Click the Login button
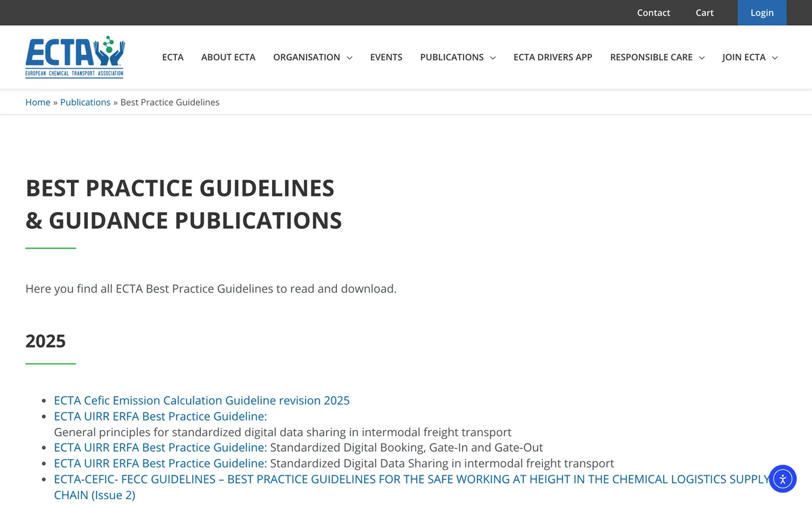The width and height of the screenshot is (812, 508). point(762,13)
